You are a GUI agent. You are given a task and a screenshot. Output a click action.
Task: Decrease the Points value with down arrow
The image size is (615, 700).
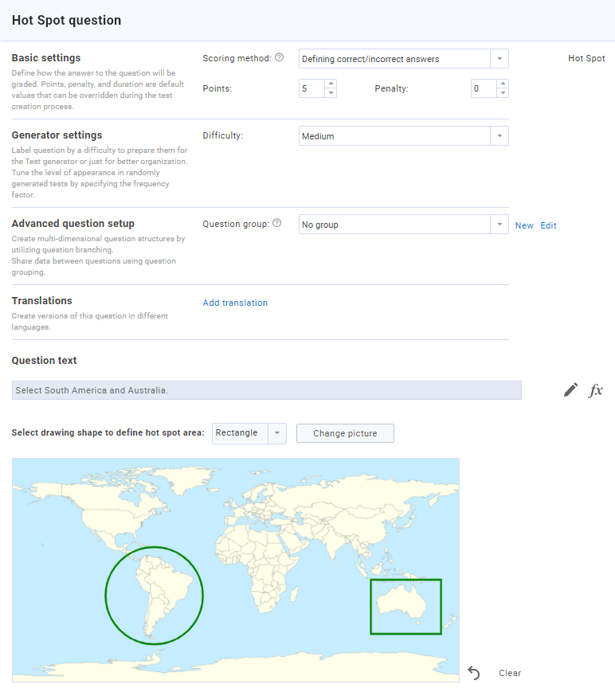(331, 92)
